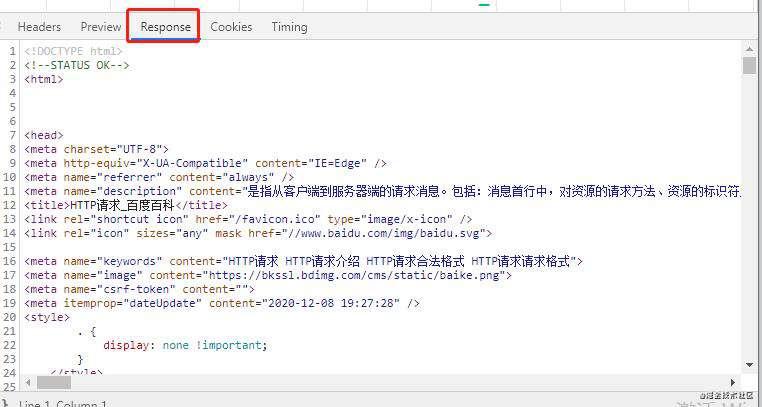Click the meta keywords line
Image resolution: width=762 pixels, height=407 pixels.
(304, 261)
